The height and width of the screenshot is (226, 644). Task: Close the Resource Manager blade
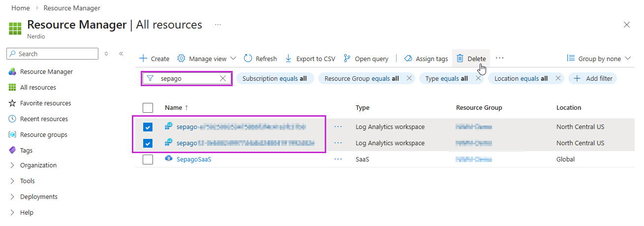627,25
